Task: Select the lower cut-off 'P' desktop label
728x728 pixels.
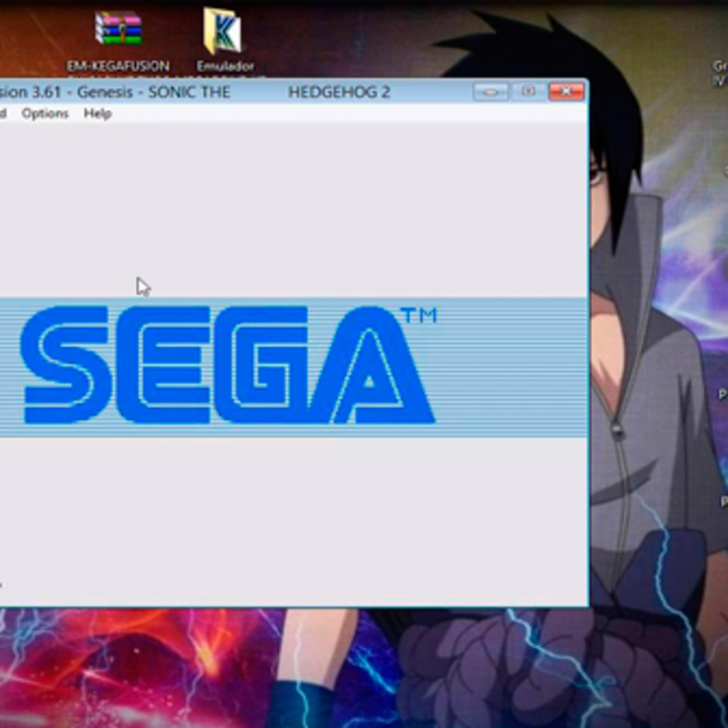Action: click(723, 501)
